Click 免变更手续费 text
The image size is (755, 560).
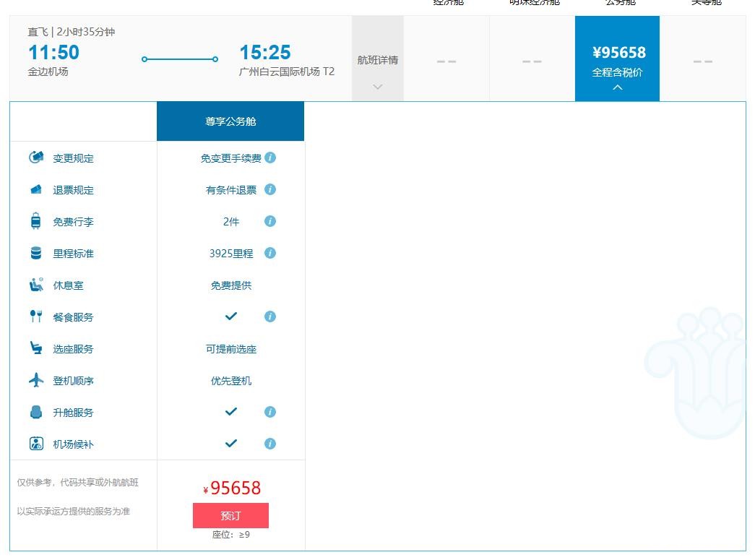231,158
